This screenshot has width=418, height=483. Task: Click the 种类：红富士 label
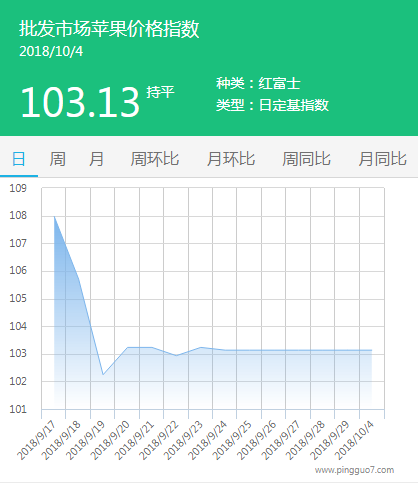(x=258, y=83)
